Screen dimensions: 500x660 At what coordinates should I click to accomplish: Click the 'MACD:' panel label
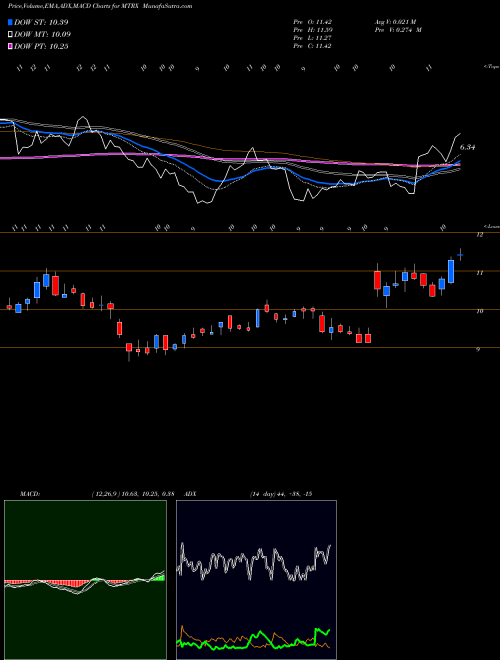click(x=30, y=494)
